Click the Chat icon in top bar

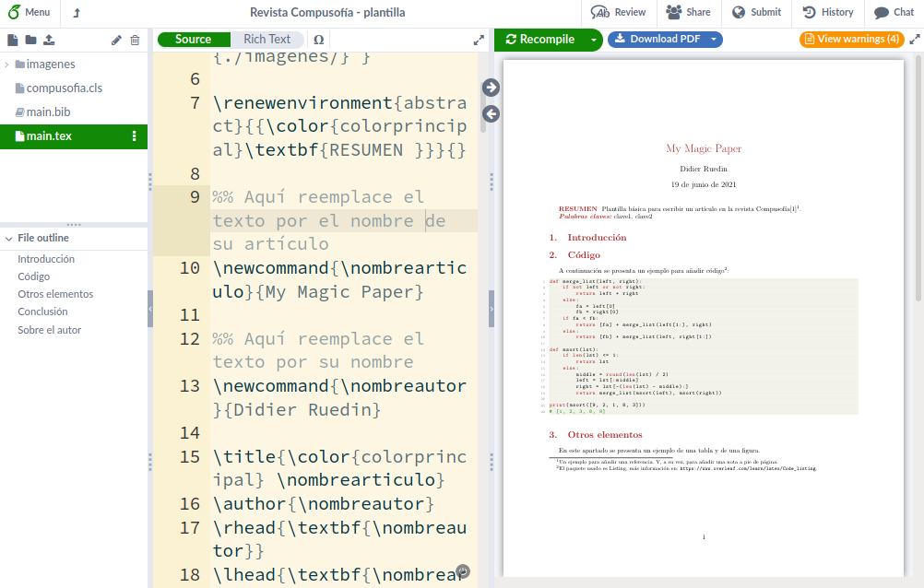click(894, 13)
